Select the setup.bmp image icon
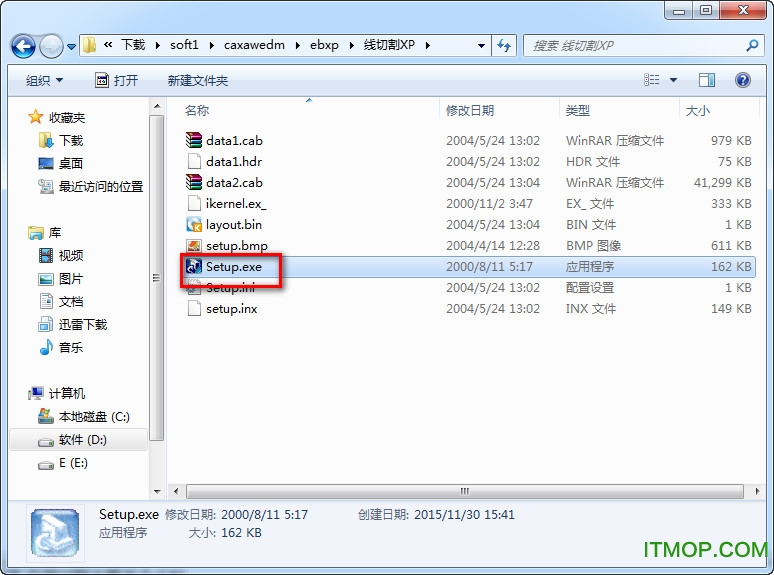The image size is (774, 575). tap(194, 245)
